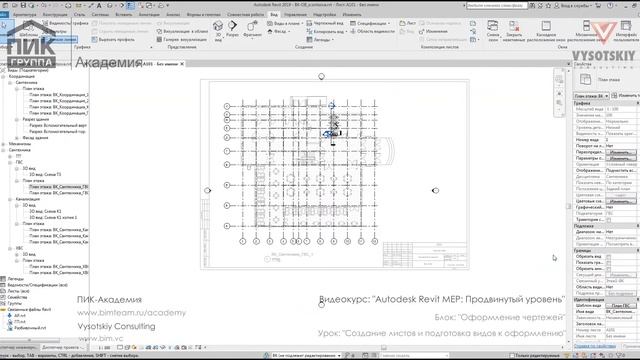The width and height of the screenshot is (640, 360).
Task: Collapse the Канализация tree node
Action: pos(10,199)
